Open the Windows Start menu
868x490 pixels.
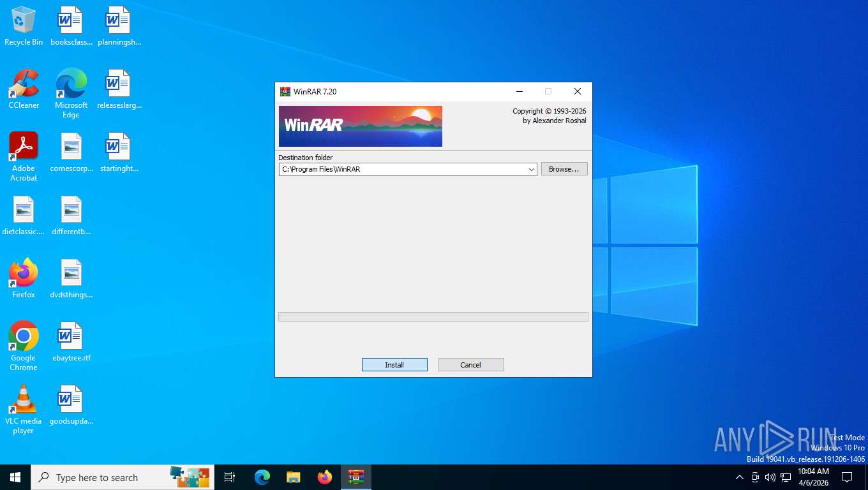15,477
